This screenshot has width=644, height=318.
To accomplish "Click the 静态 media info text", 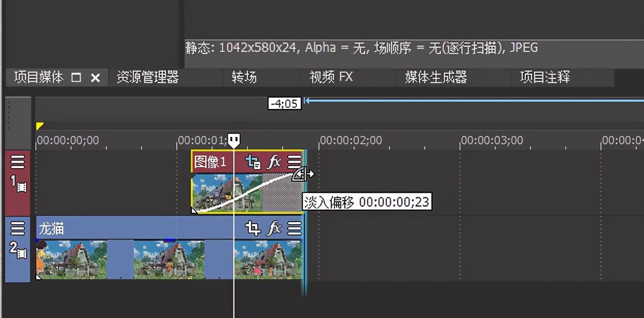I will 362,48.
